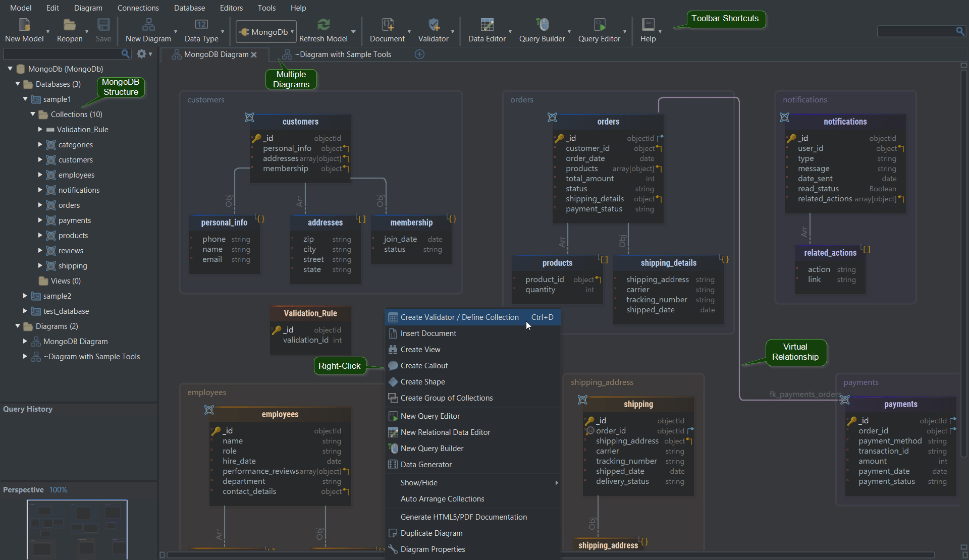Switch to ~Diagram with Sample Tools tab
The width and height of the screenshot is (969, 560).
(343, 54)
